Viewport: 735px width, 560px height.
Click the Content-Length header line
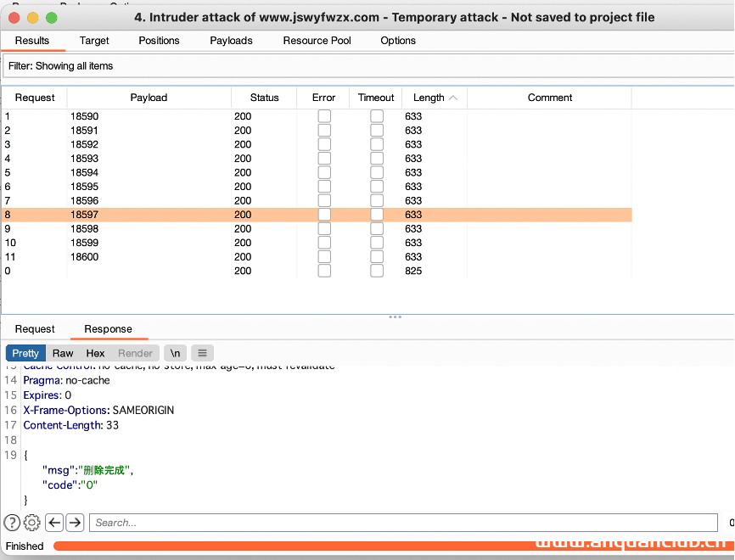click(70, 425)
